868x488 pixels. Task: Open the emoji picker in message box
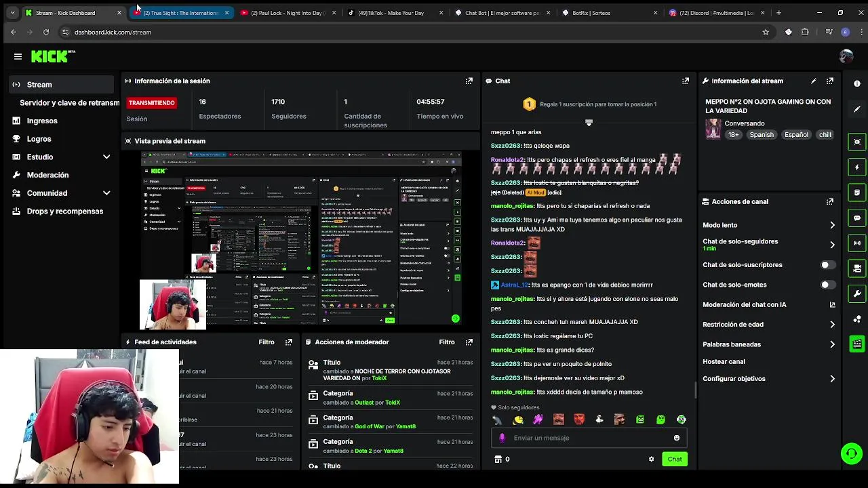pyautogui.click(x=676, y=438)
